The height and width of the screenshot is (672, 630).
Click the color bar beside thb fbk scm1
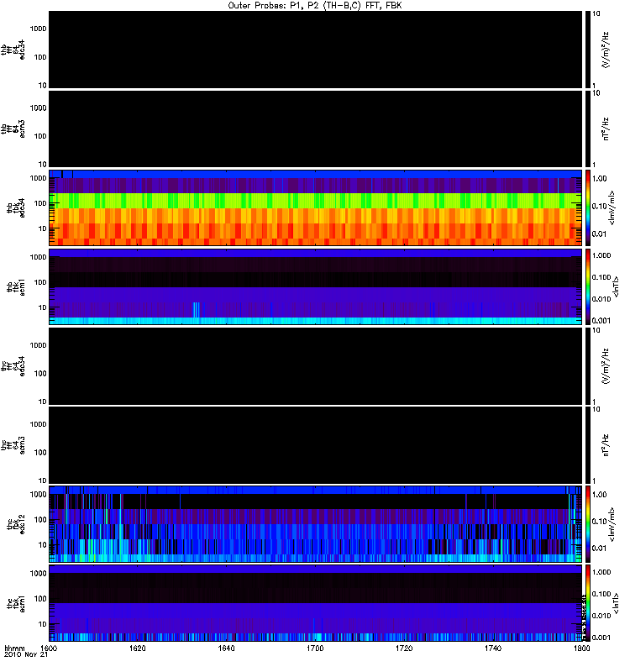[x=588, y=286]
